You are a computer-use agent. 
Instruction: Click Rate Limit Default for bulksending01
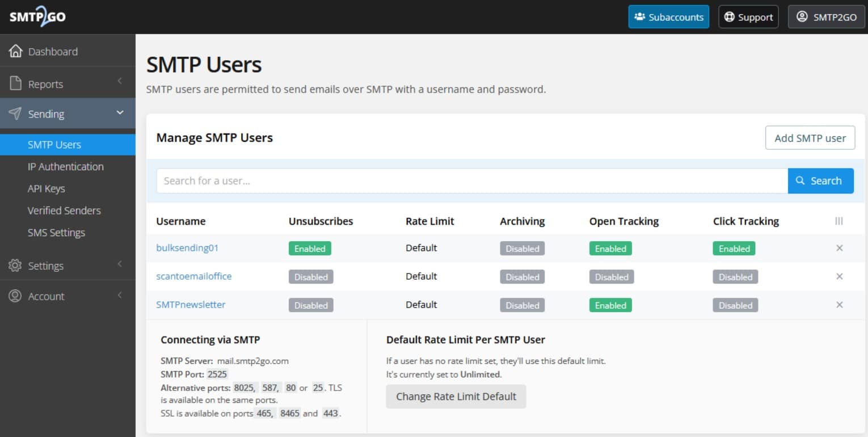[x=422, y=248]
